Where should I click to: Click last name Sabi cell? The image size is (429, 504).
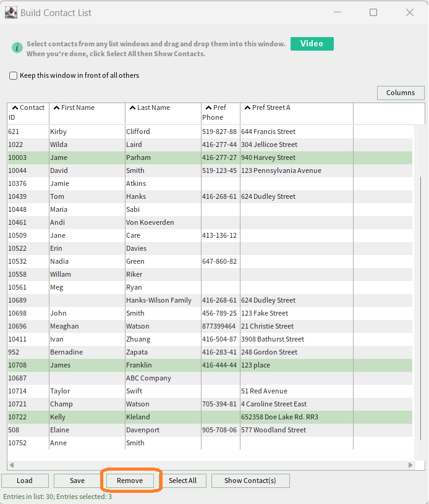[163, 209]
